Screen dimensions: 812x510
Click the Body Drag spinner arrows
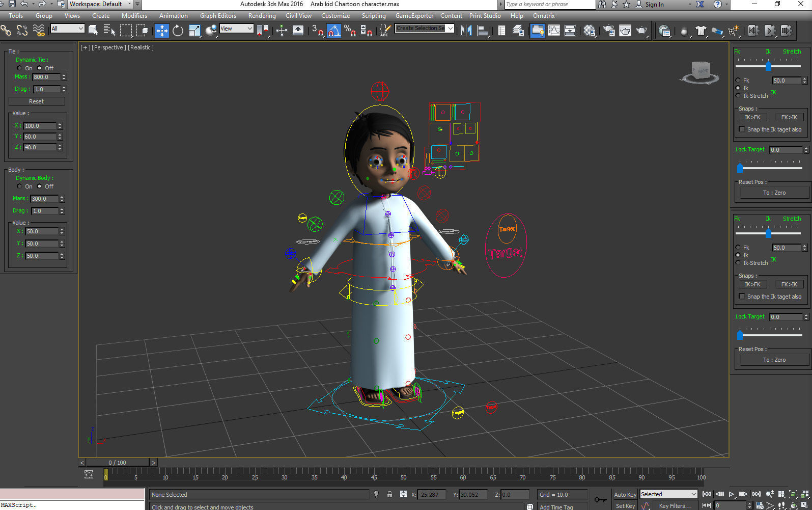tap(62, 211)
